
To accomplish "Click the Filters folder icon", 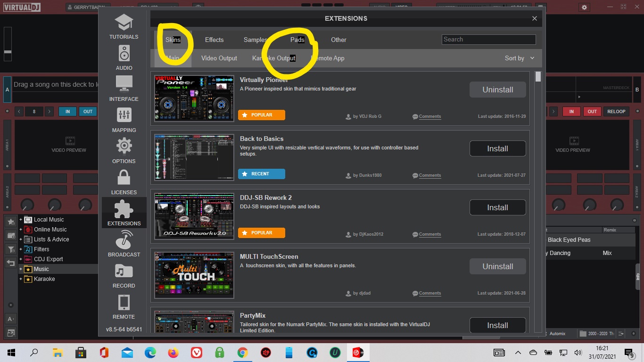I will coord(28,249).
